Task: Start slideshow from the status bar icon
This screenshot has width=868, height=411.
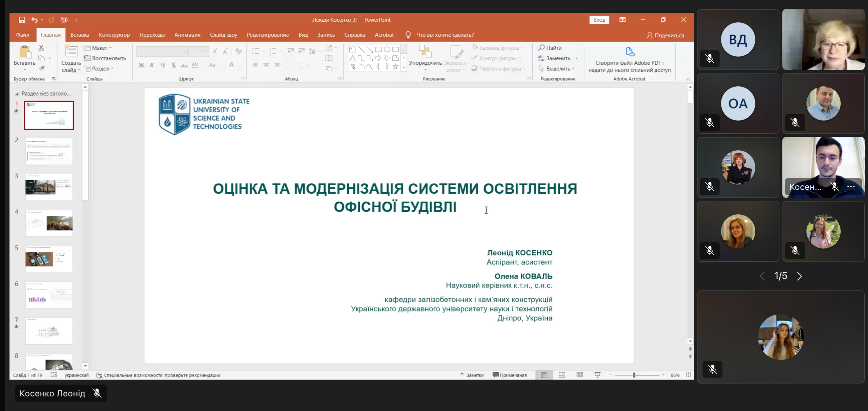Action: pos(597,375)
